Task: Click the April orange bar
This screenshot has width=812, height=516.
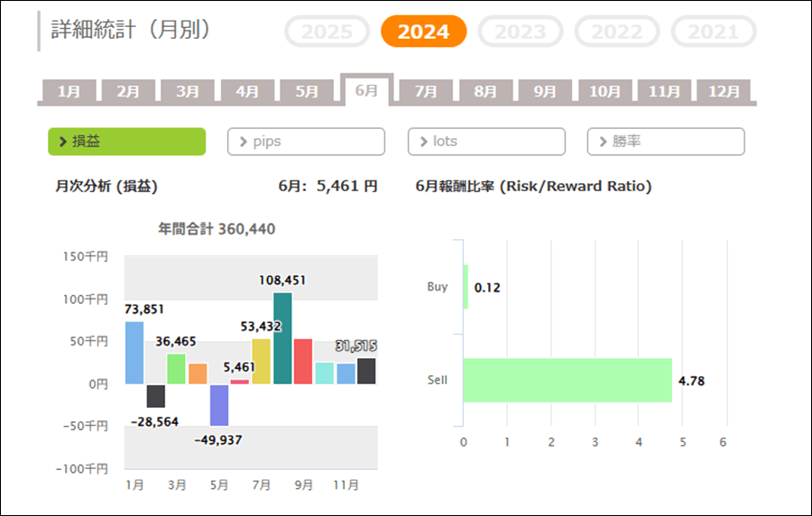Action: pos(198,373)
